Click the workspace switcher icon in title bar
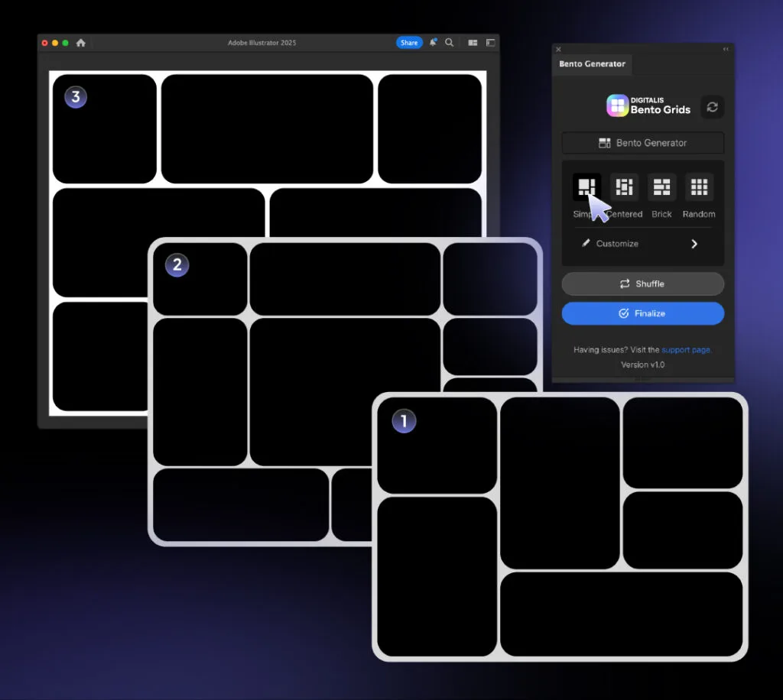This screenshot has height=700, width=783. pyautogui.click(x=490, y=43)
